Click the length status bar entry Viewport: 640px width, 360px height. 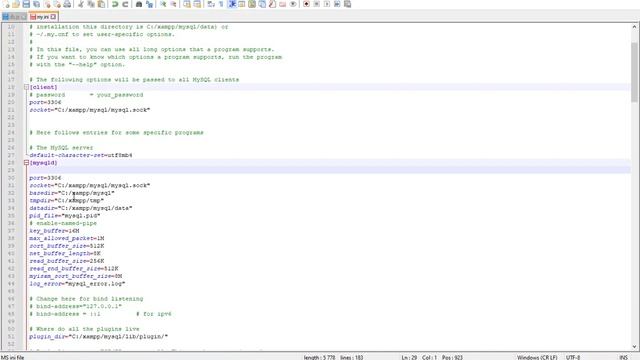click(x=319, y=357)
